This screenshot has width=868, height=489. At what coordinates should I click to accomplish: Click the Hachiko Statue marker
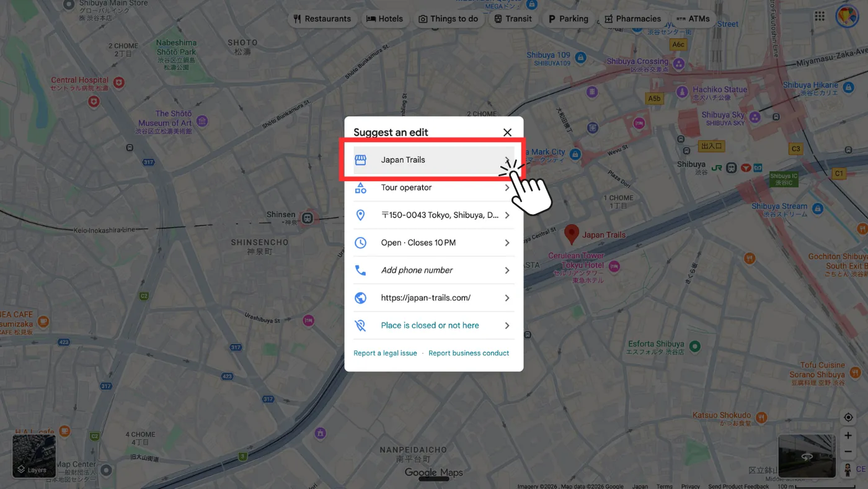click(682, 92)
